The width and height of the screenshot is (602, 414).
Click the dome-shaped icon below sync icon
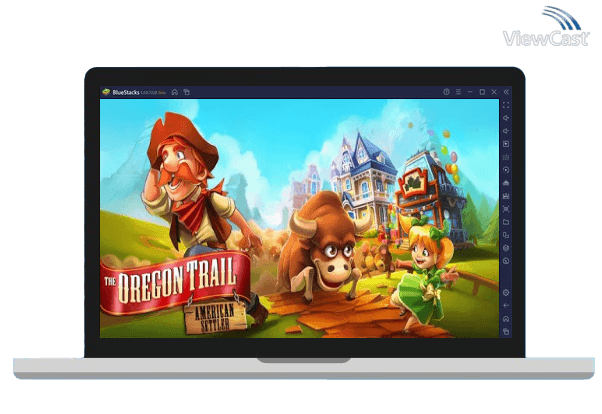pyautogui.click(x=506, y=183)
